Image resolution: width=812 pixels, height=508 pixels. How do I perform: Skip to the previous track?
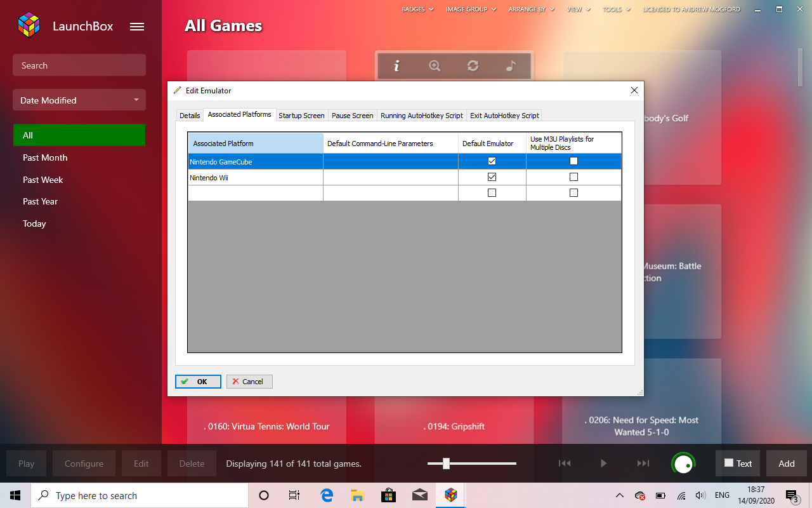point(565,464)
